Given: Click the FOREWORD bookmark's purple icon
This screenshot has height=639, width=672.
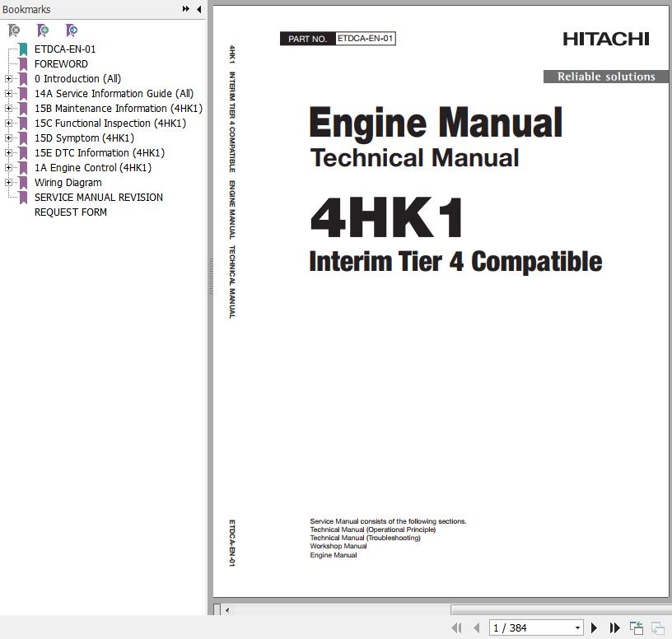Looking at the screenshot, I should (x=23, y=64).
